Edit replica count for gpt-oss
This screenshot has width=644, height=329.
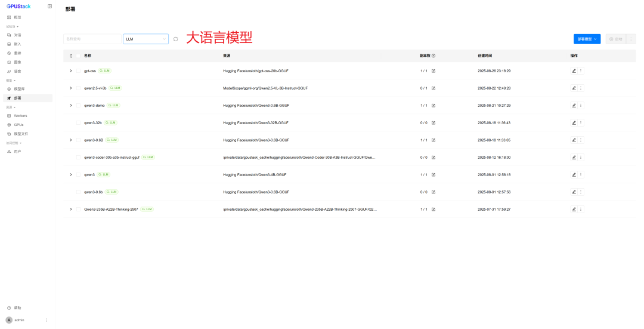tap(434, 70)
